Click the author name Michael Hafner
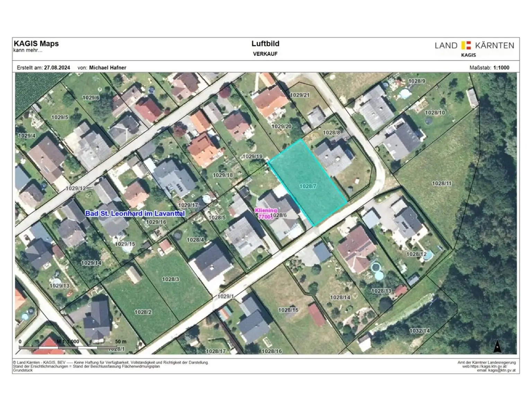Viewport: 532px width, 411px height. tap(107, 68)
